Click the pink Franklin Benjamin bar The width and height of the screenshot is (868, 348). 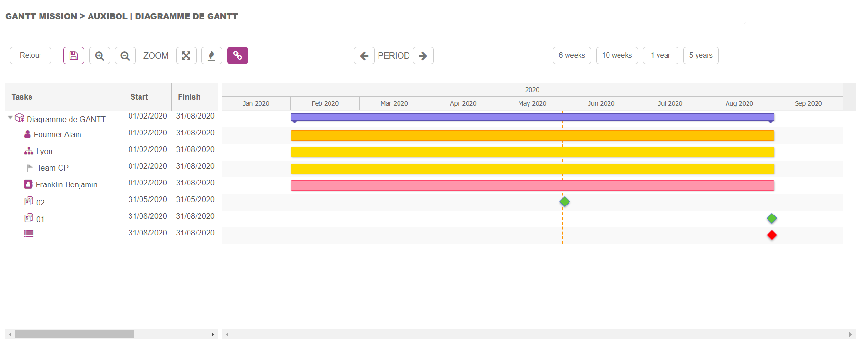click(x=532, y=185)
